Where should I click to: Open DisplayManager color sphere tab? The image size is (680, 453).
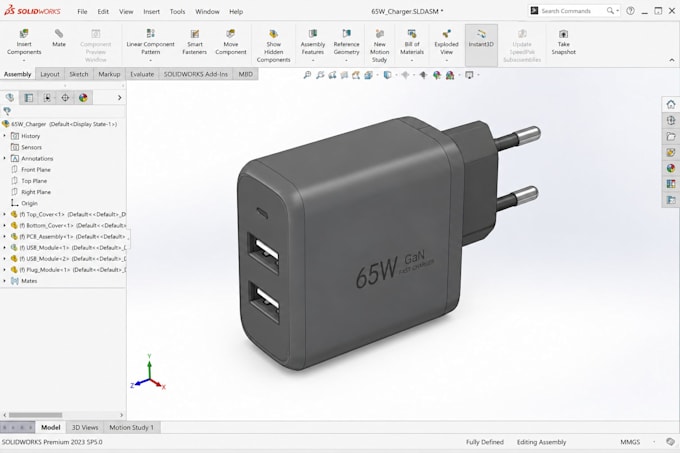tap(83, 98)
